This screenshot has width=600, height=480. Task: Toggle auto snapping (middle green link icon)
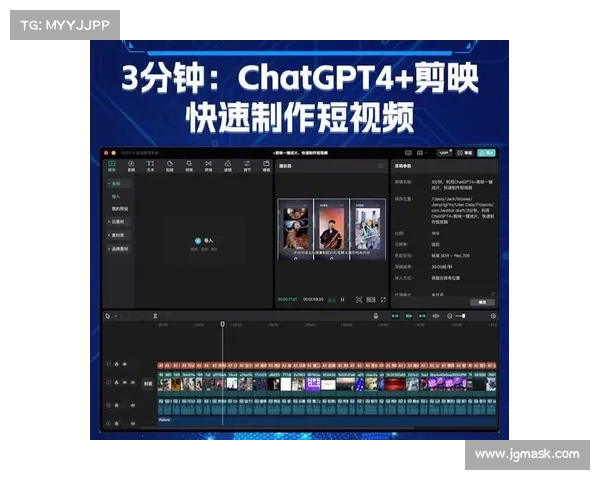409,316
